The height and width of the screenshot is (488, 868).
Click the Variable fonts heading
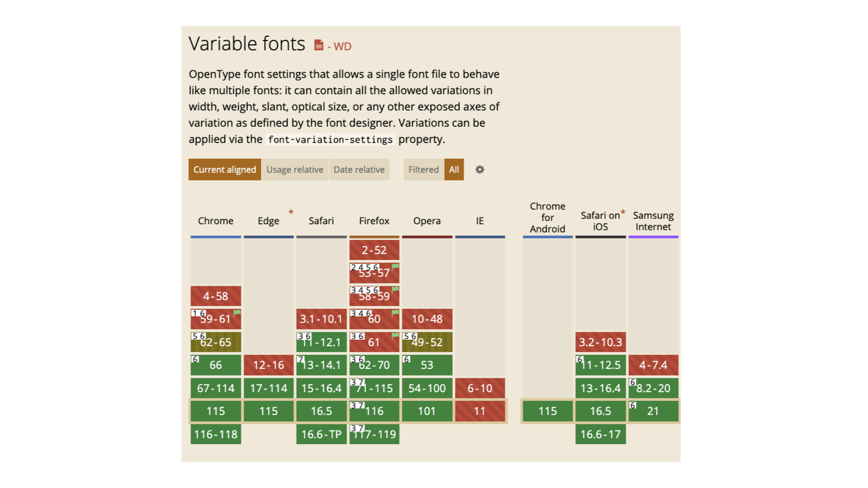[247, 44]
